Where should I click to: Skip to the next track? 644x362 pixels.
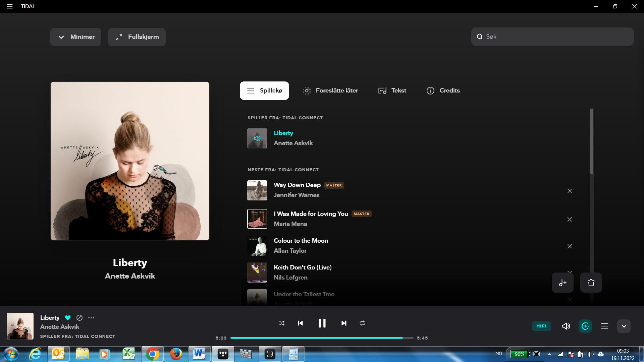coord(344,323)
